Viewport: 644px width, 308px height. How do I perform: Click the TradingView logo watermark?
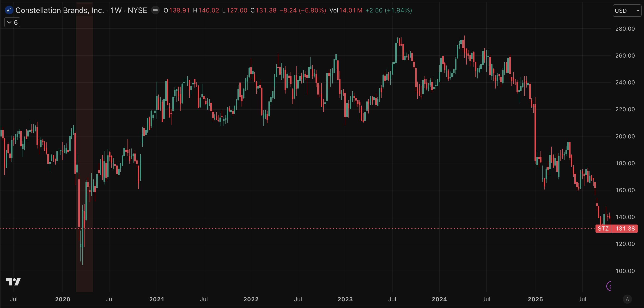[13, 282]
